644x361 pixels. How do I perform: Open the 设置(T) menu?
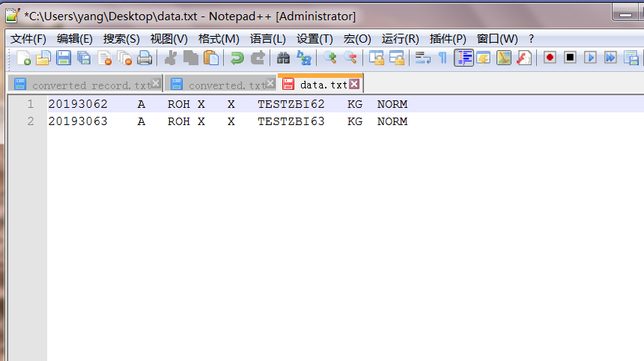coord(315,39)
